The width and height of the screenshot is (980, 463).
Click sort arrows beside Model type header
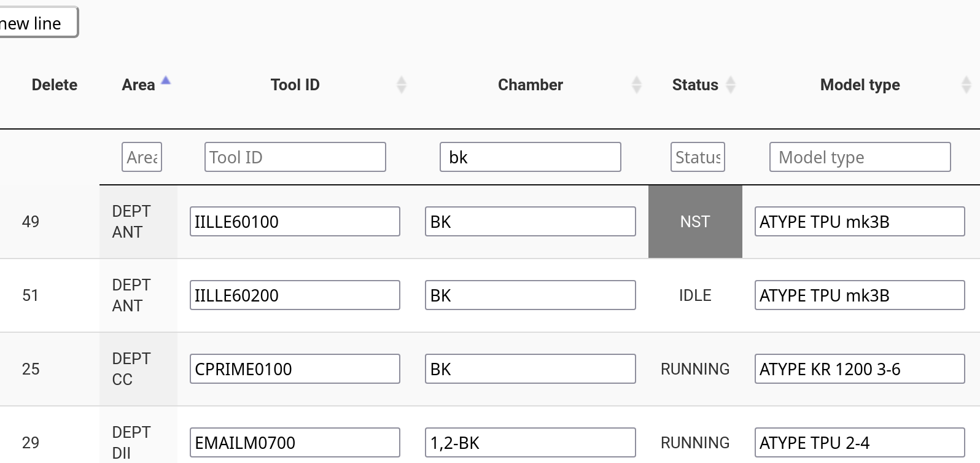point(966,85)
